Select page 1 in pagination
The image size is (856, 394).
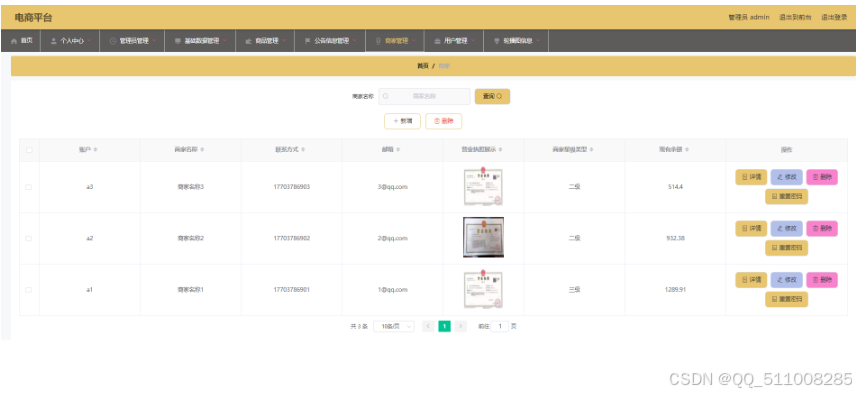coord(444,326)
